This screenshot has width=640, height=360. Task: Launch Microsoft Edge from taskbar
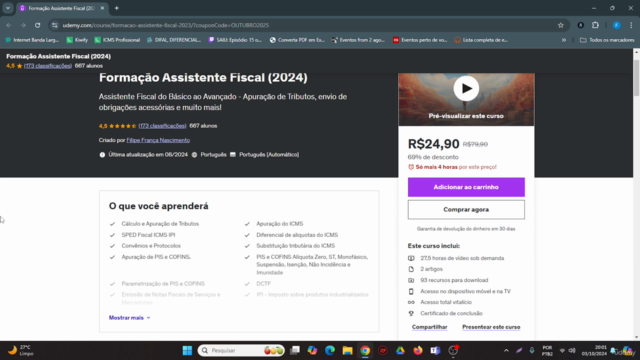click(x=330, y=350)
